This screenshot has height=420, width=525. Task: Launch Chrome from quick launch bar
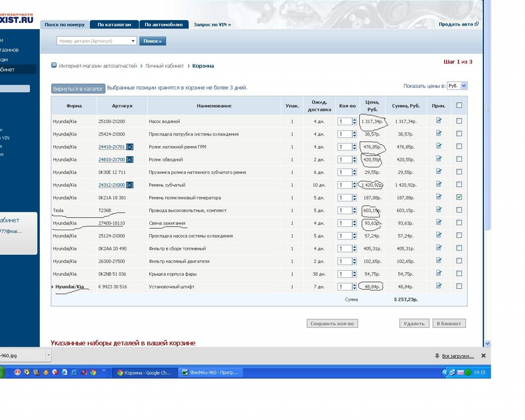pyautogui.click(x=94, y=372)
